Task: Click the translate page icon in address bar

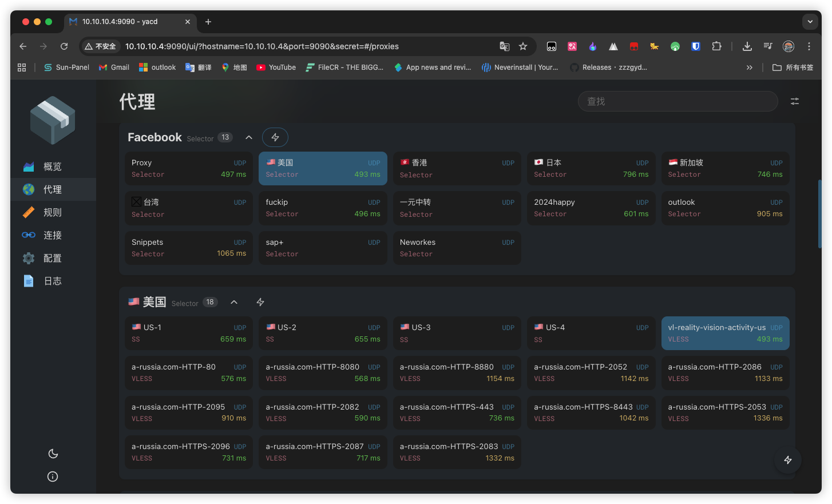Action: (504, 46)
